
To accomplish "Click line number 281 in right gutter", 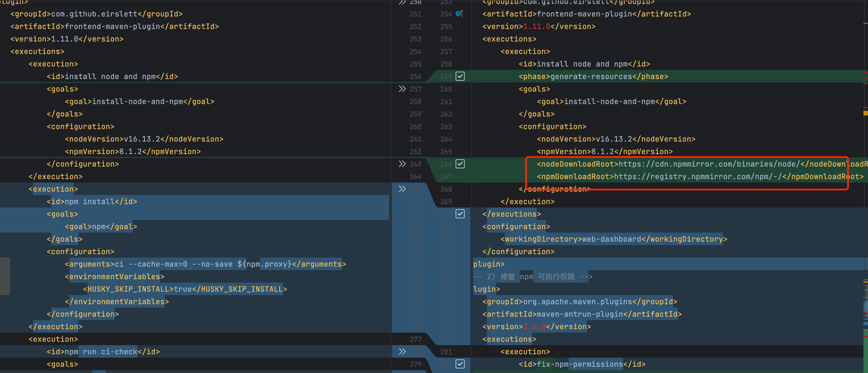I will pyautogui.click(x=446, y=352).
